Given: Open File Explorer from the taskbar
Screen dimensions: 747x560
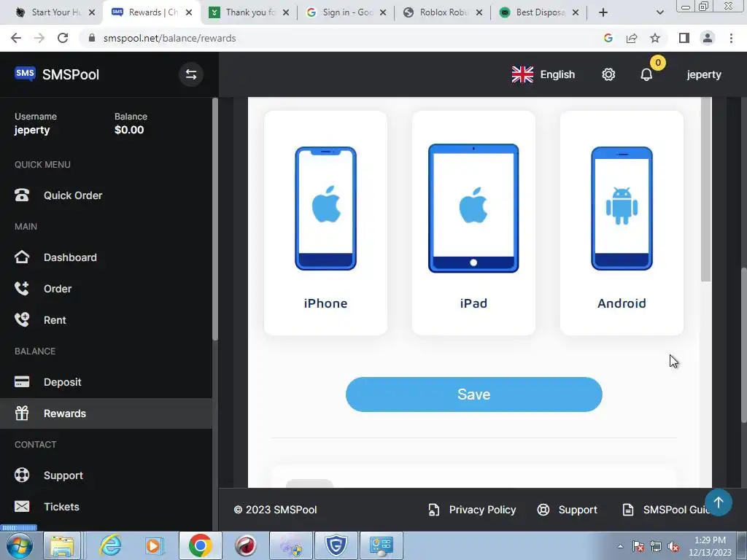Looking at the screenshot, I should click(63, 545).
